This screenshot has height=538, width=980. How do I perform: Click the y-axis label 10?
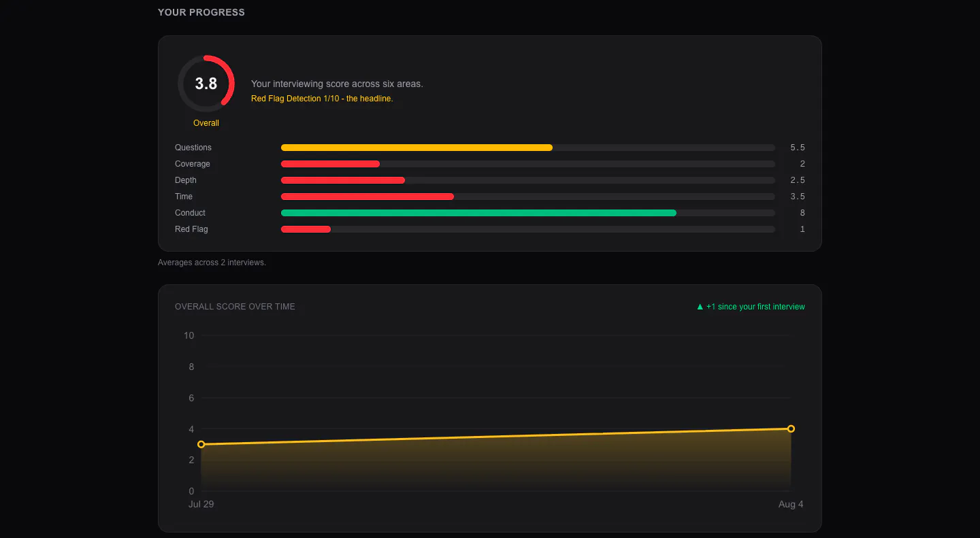tap(189, 335)
